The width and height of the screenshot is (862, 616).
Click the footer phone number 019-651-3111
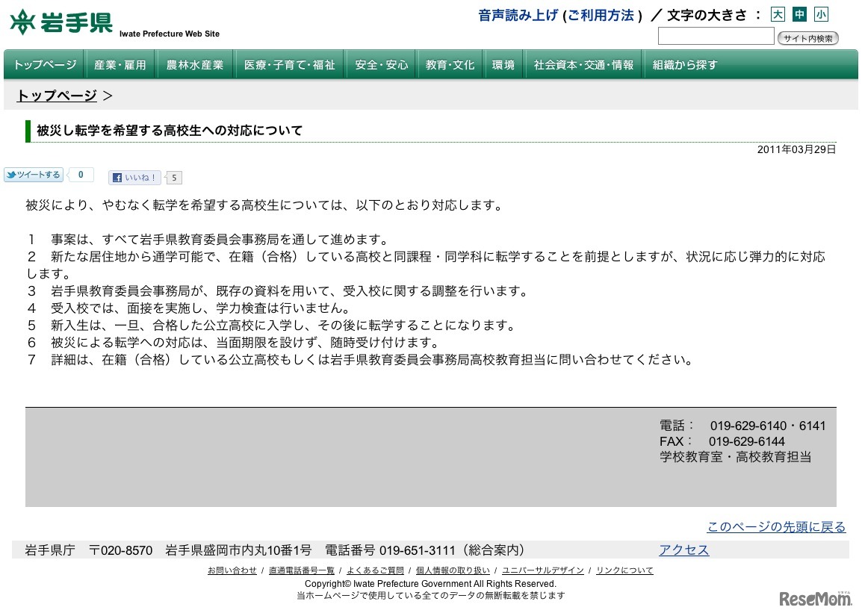coord(418,550)
